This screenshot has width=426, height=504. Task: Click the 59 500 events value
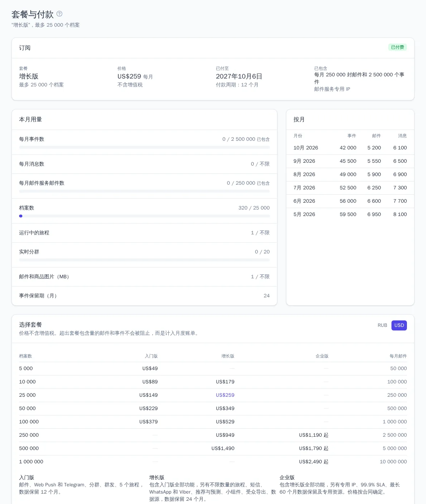click(348, 214)
